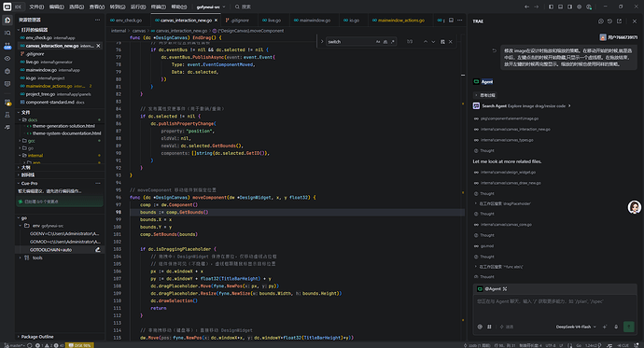Revert user message with undo arrow

coord(494,51)
